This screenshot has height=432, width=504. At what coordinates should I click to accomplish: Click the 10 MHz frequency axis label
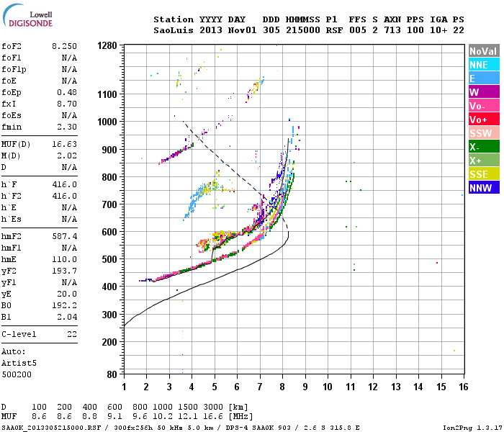coord(328,387)
